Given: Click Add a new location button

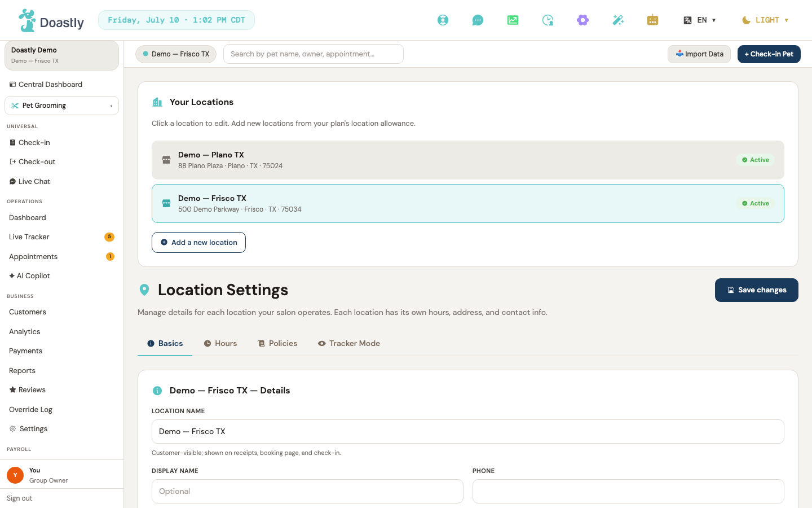Looking at the screenshot, I should tap(198, 243).
